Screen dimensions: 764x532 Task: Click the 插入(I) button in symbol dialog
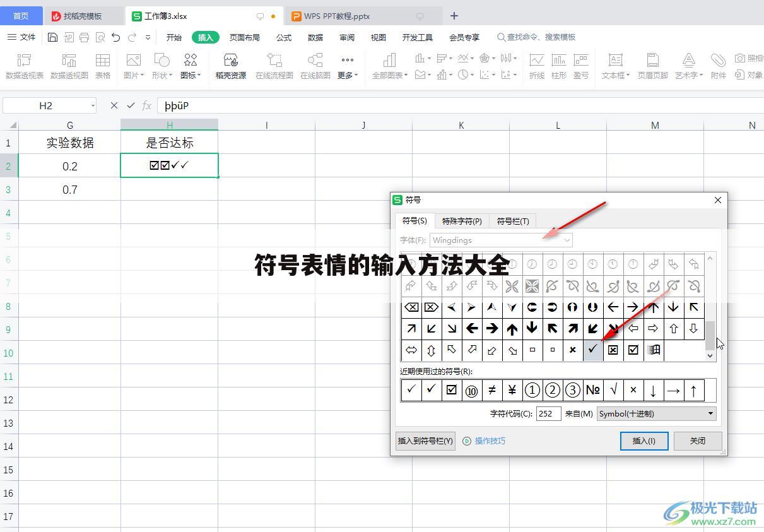[x=644, y=440]
